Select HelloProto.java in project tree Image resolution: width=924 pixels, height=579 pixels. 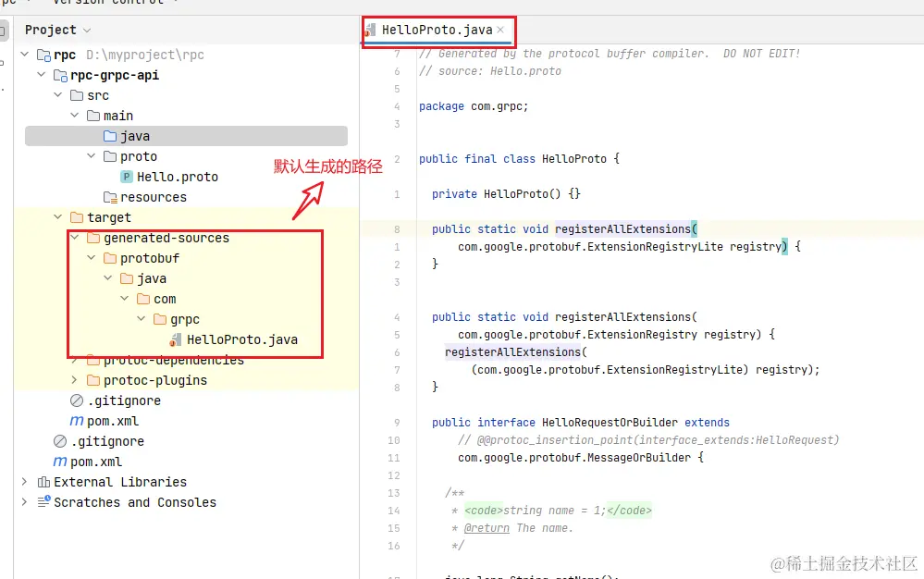(242, 339)
